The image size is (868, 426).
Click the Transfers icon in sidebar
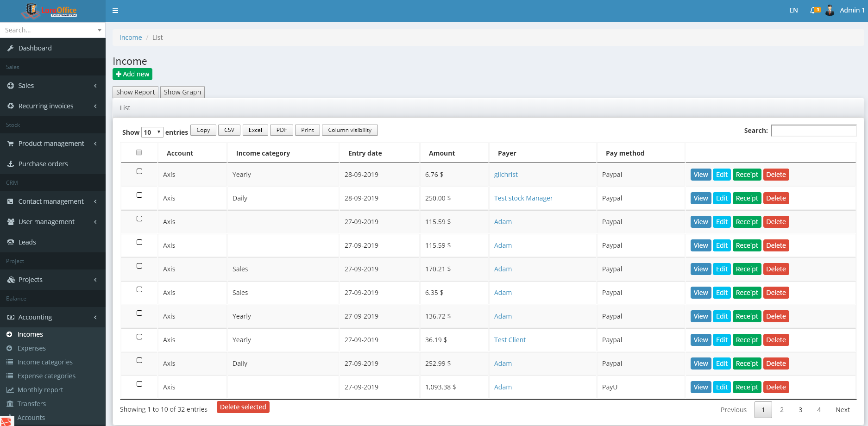click(10, 403)
